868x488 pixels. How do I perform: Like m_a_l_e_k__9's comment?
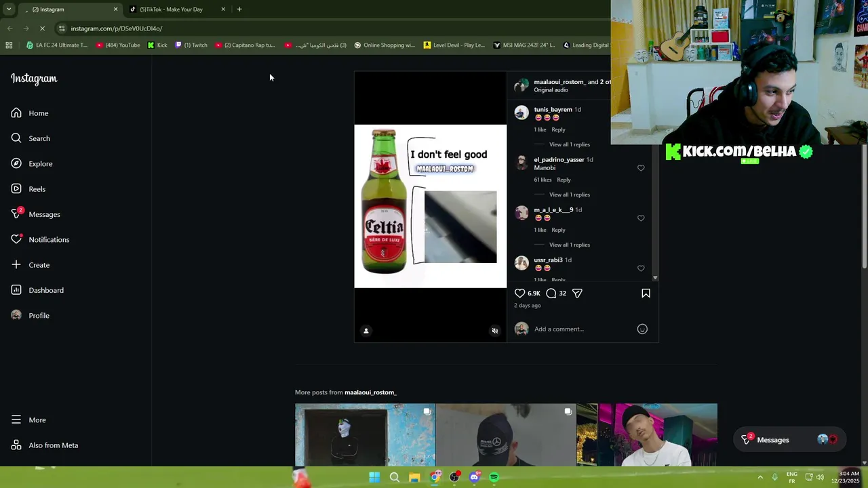[641, 218]
